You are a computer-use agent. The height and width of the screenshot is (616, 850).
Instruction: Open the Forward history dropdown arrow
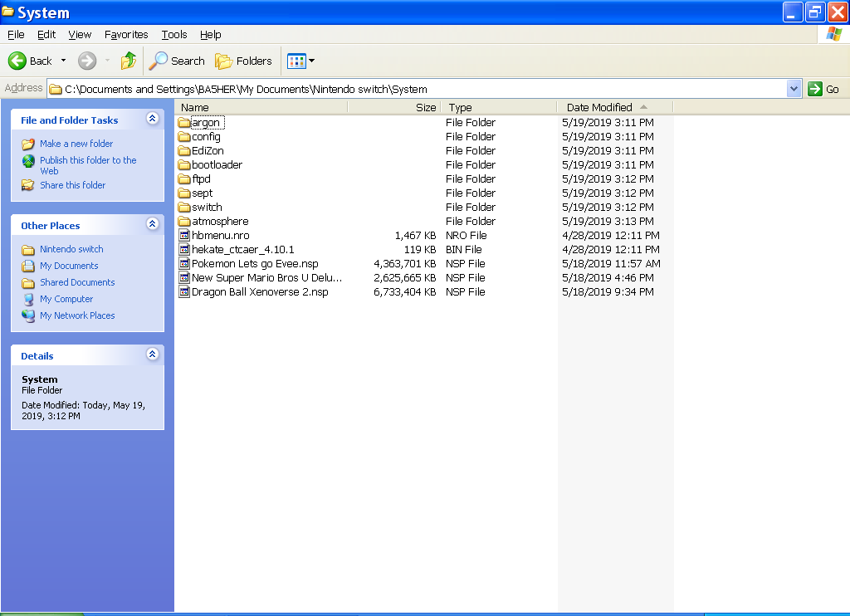pos(107,61)
